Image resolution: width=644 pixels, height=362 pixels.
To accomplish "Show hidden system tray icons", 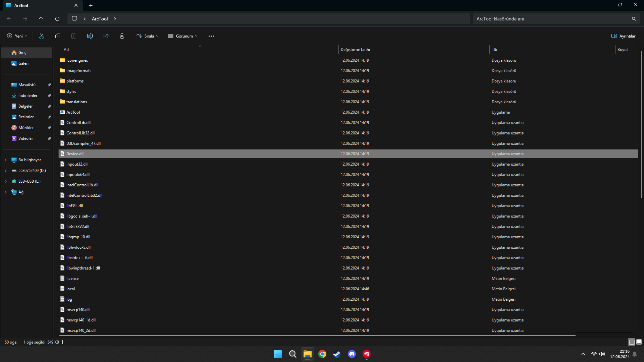I will tap(583, 354).
